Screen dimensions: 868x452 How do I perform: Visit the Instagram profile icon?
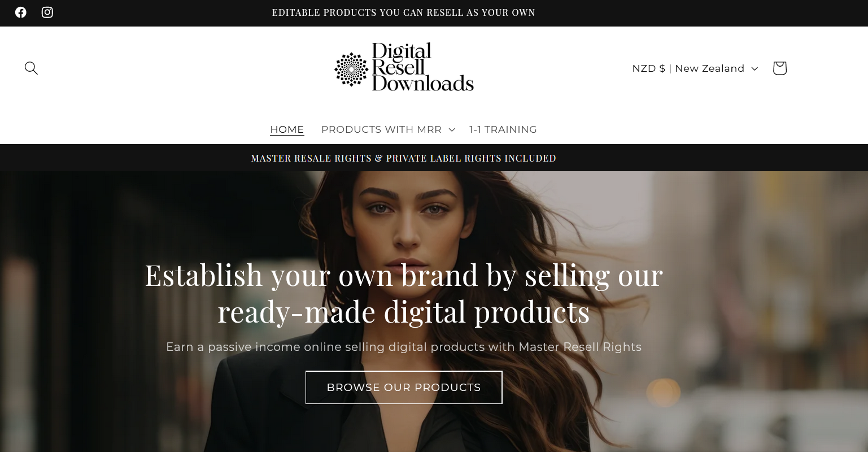pos(47,12)
